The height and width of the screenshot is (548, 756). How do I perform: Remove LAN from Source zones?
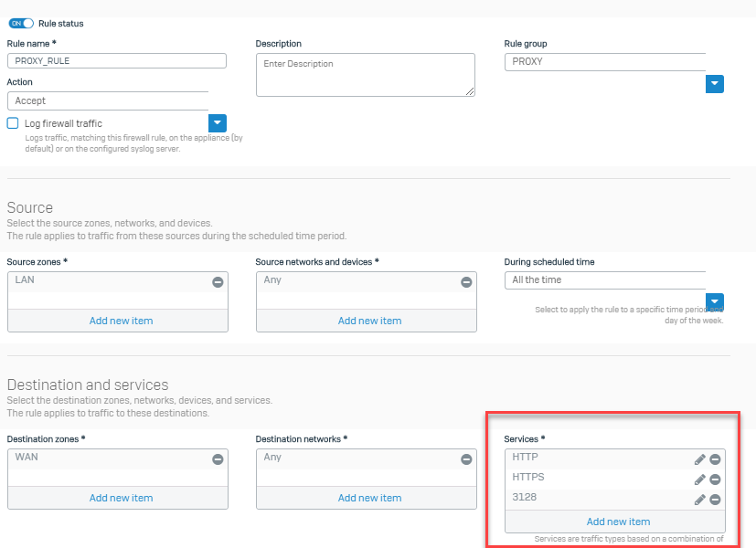pos(218,282)
